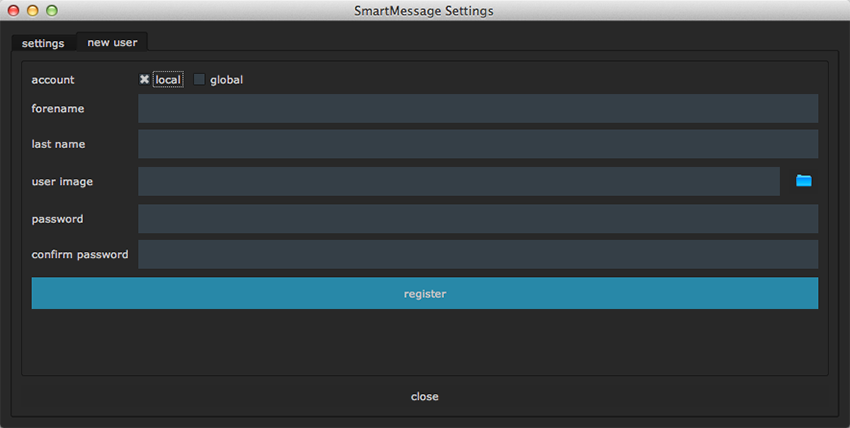The width and height of the screenshot is (850, 428).
Task: Zoom the window with the green button
Action: click(52, 11)
